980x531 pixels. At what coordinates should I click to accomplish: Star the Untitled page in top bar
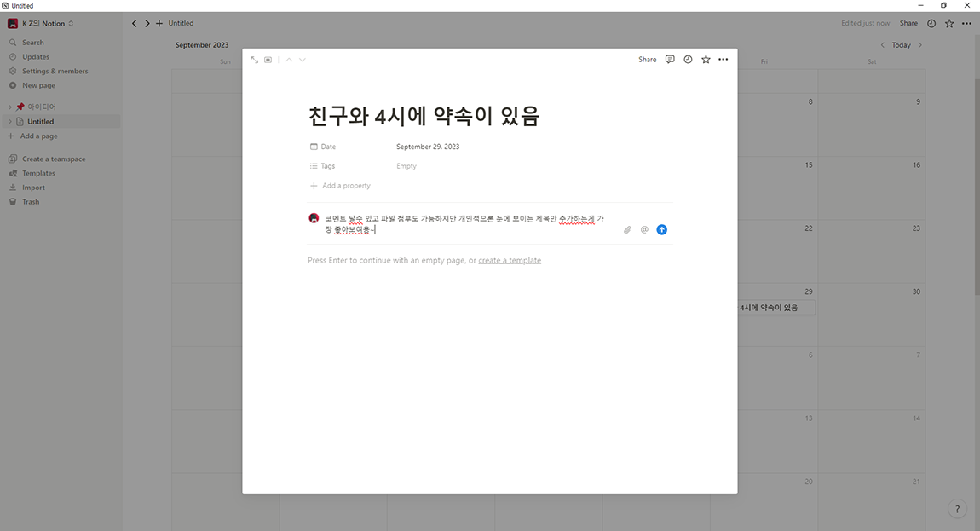tap(948, 23)
